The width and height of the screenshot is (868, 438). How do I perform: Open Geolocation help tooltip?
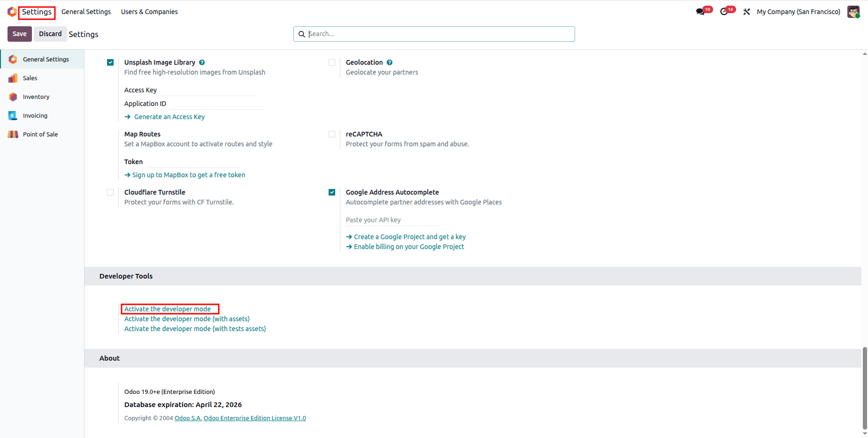390,62
